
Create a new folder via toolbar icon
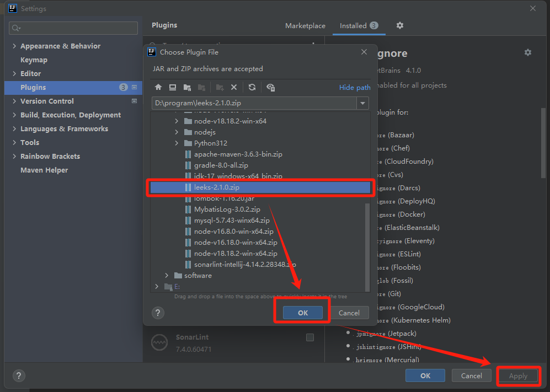click(220, 87)
